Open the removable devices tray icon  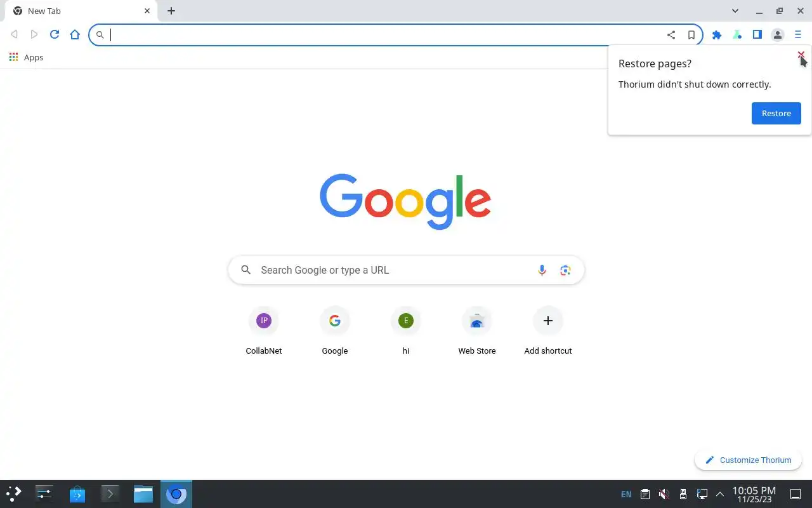[x=683, y=494]
